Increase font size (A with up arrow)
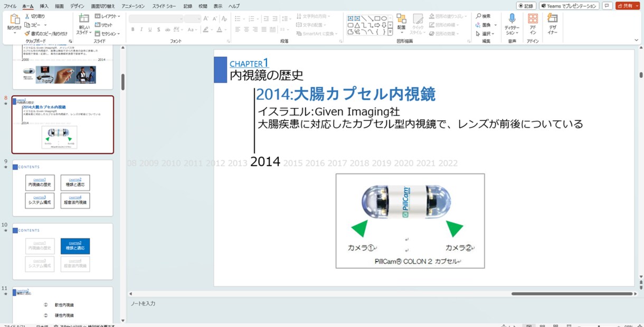Image resolution: width=644 pixels, height=327 pixels. click(206, 18)
